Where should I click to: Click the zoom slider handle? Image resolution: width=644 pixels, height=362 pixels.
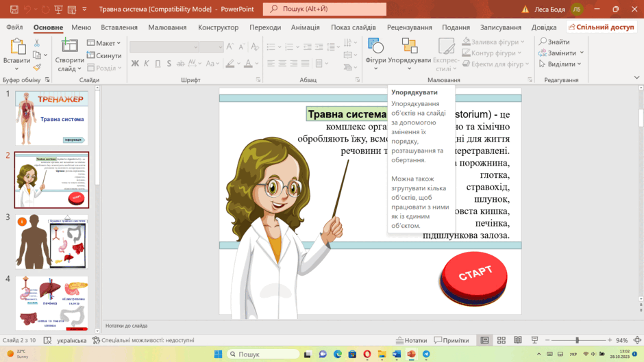pyautogui.click(x=577, y=340)
